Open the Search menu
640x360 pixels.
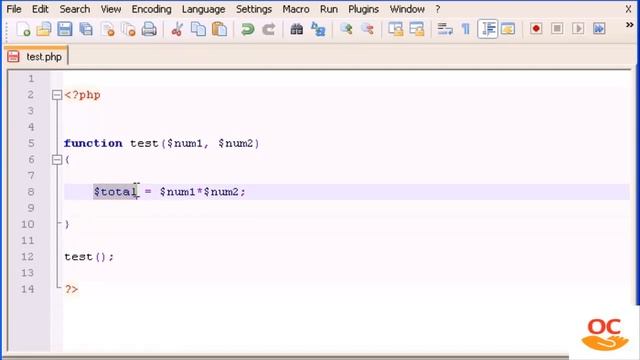(75, 9)
